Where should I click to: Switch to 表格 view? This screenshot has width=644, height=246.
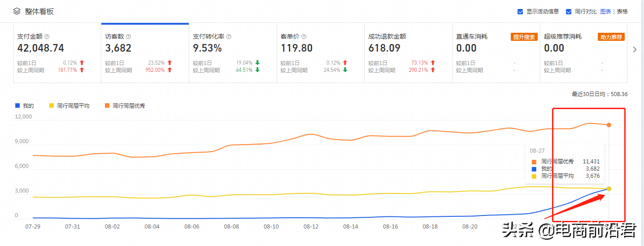[622, 12]
